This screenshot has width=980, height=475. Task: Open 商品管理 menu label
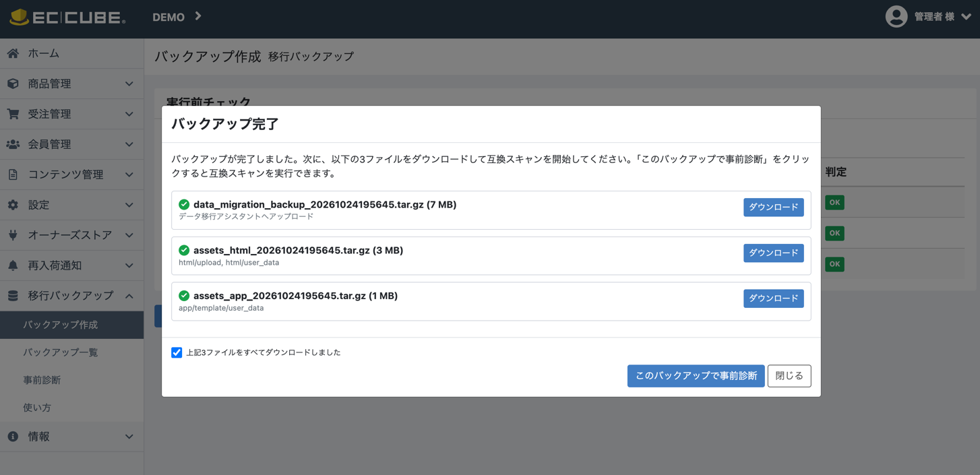click(49, 84)
